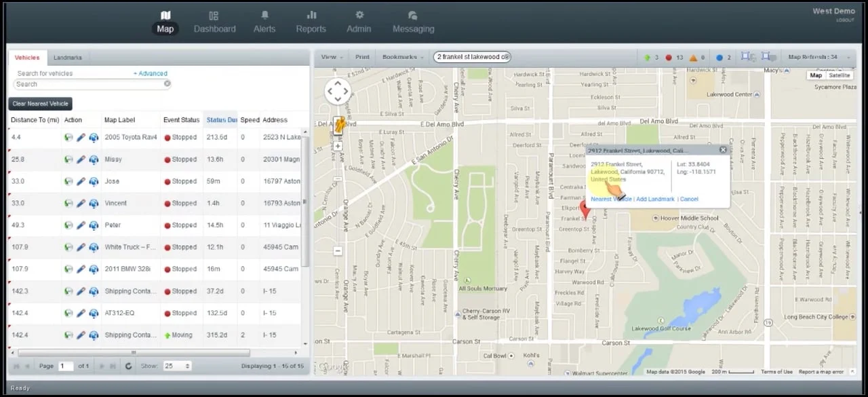Click the blue ping icon for 2005 Toyota Rav4
This screenshot has height=397, width=868.
click(x=94, y=137)
